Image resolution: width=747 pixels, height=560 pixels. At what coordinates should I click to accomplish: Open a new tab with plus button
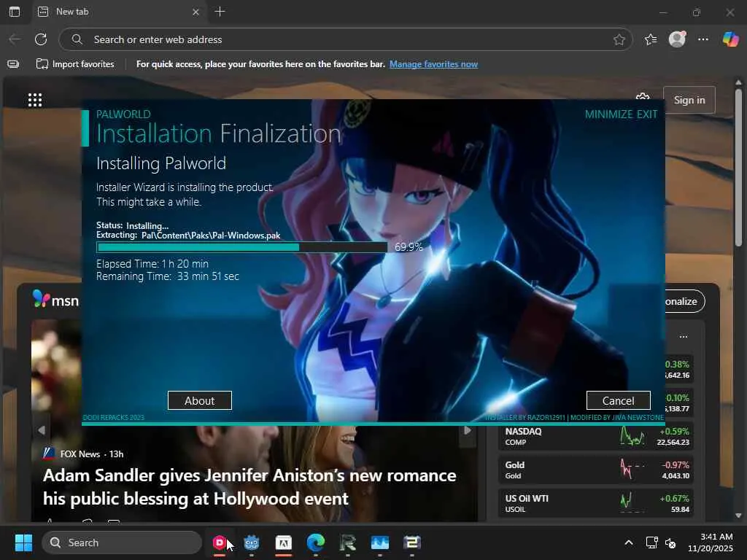220,12
